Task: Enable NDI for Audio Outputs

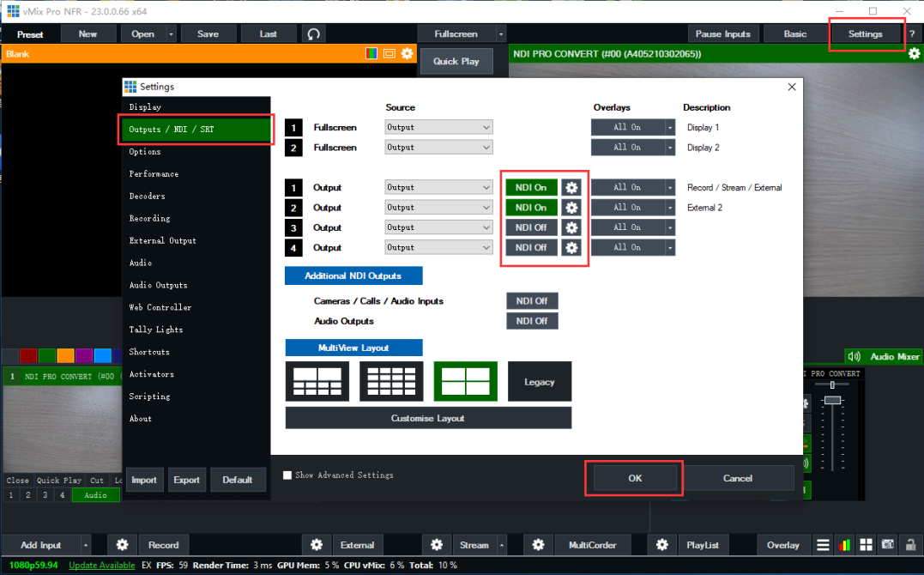Action: pos(532,321)
